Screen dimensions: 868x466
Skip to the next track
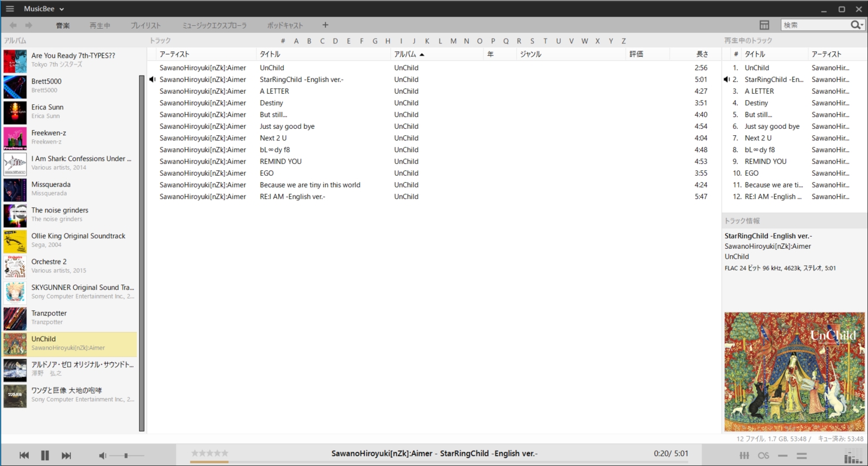[x=66, y=455]
